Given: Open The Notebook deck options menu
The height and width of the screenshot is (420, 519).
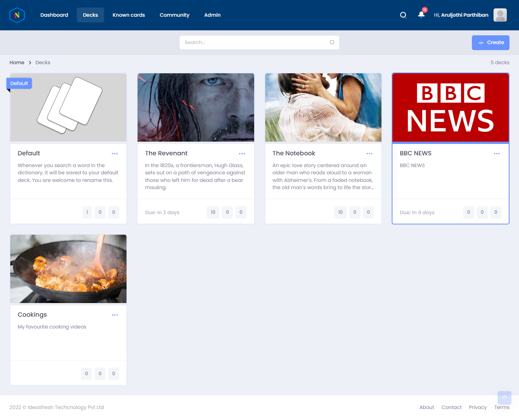Looking at the screenshot, I should pos(369,153).
